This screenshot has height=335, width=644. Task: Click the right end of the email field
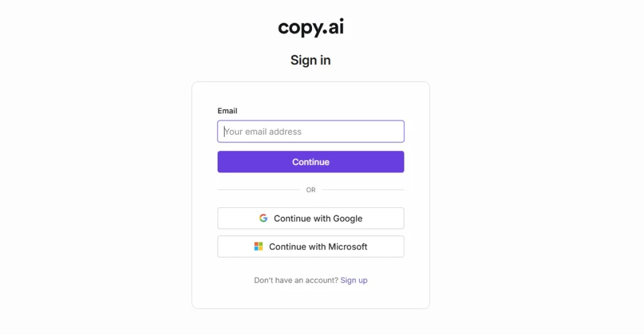pyautogui.click(x=395, y=132)
